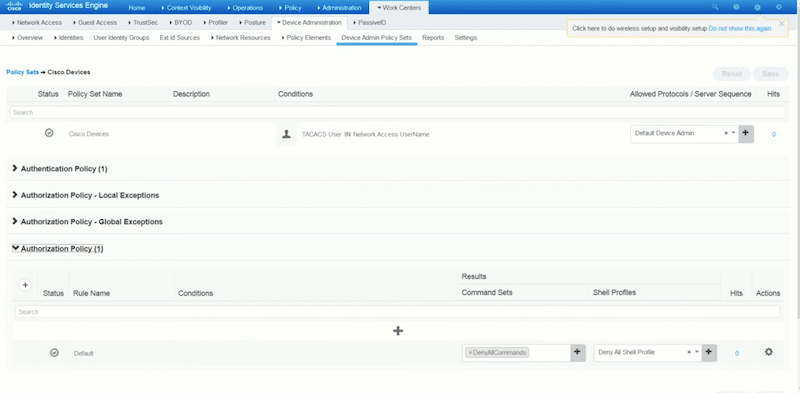The width and height of the screenshot is (800, 393).
Task: Click the Command Sets selection box
Action: [x=516, y=353]
